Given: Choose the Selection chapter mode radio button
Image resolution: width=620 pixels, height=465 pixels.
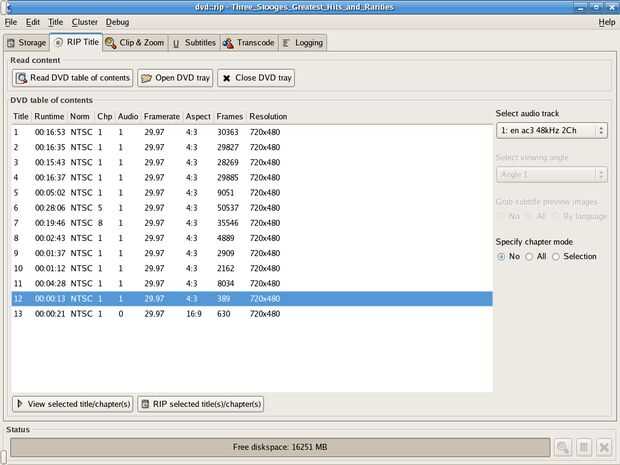Looking at the screenshot, I should [556, 257].
